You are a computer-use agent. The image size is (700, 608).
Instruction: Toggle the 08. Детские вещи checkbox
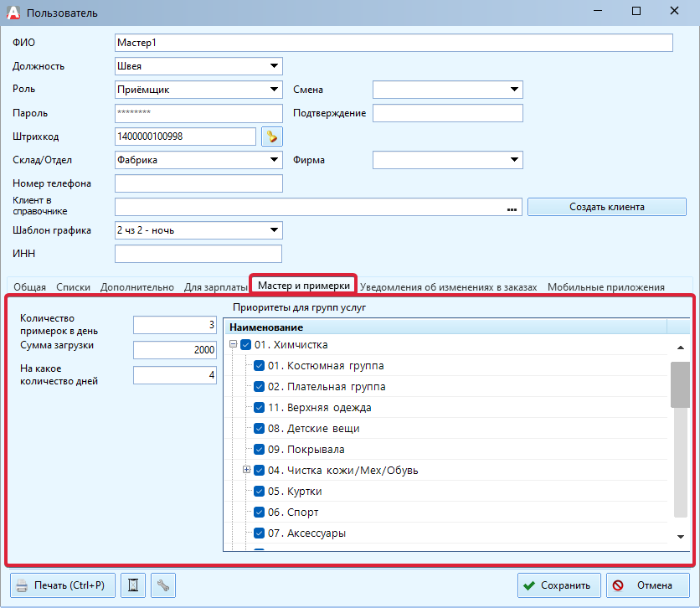(x=259, y=429)
